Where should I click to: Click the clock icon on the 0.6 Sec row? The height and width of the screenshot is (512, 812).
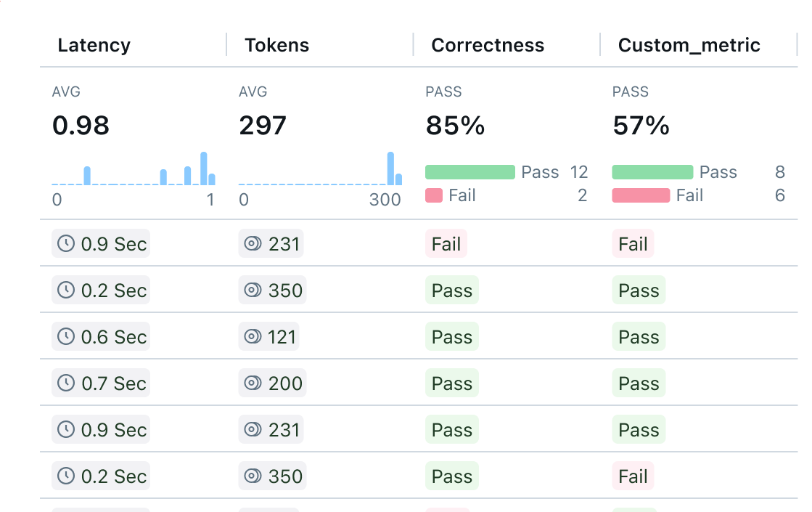[x=65, y=336]
